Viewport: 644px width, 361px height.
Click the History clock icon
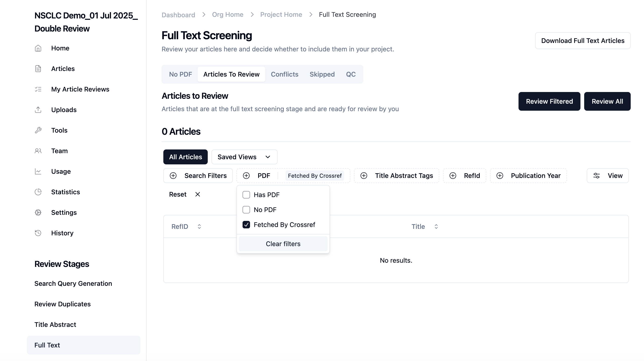coord(38,233)
